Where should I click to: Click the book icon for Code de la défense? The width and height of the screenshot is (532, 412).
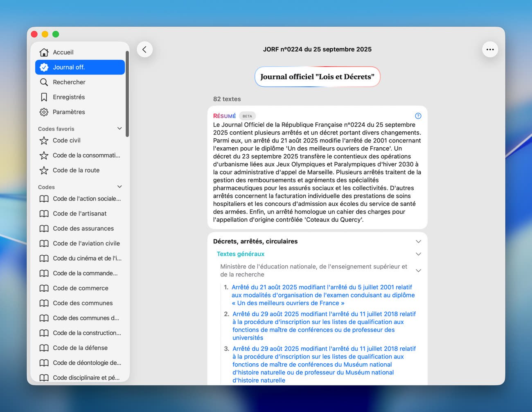click(44, 348)
